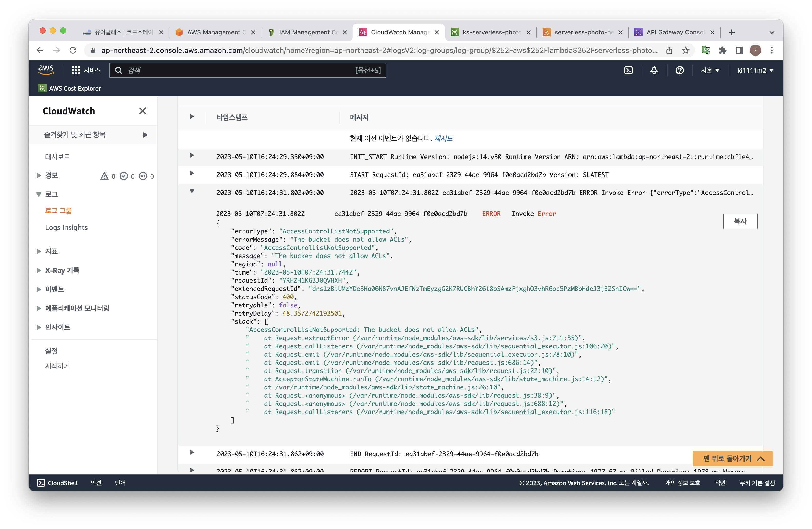Toggle the browser side panel icon
The image size is (812, 529).
[x=739, y=51]
